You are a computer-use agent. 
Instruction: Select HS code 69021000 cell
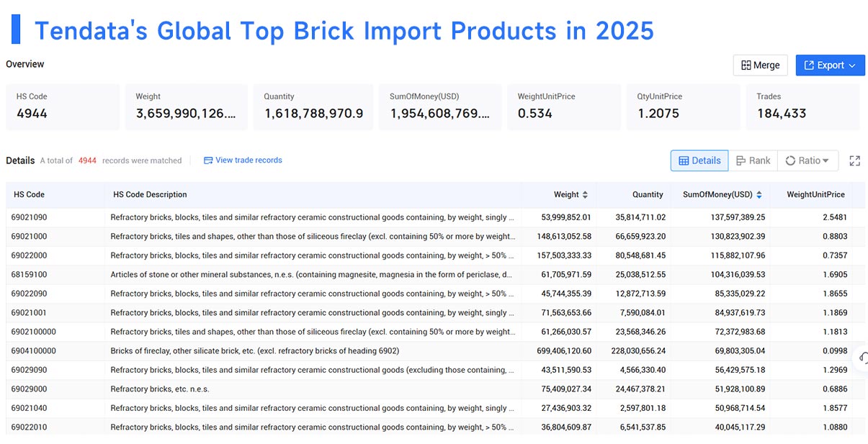(x=29, y=236)
